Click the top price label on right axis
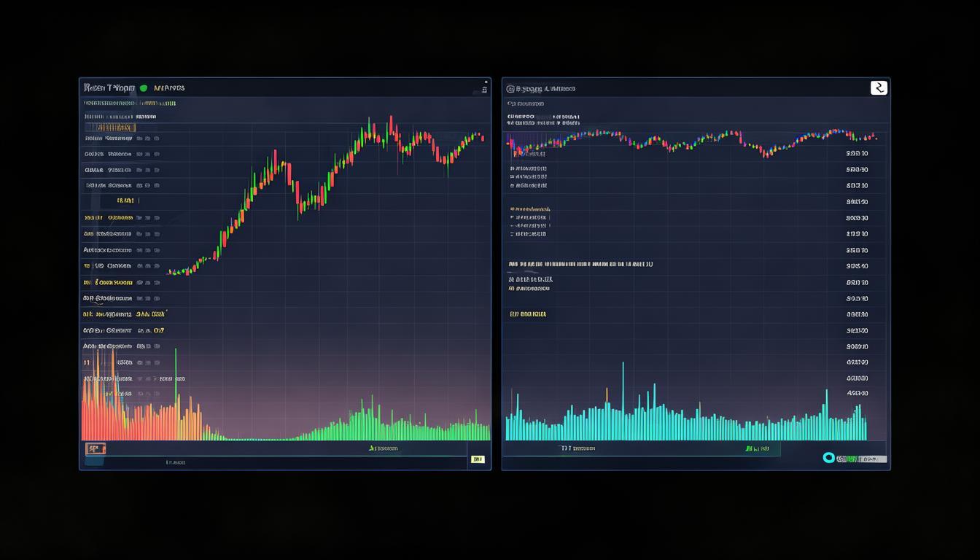Screen dimensions: 980x560 tap(857, 154)
